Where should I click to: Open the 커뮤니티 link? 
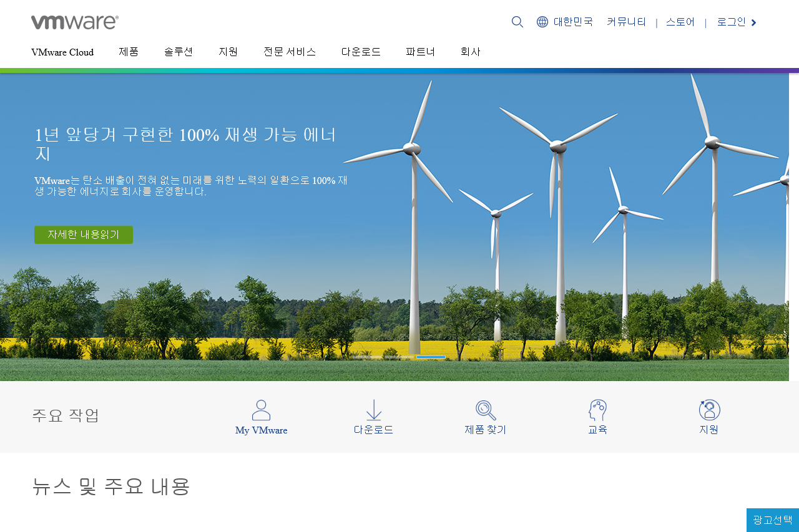click(x=626, y=22)
